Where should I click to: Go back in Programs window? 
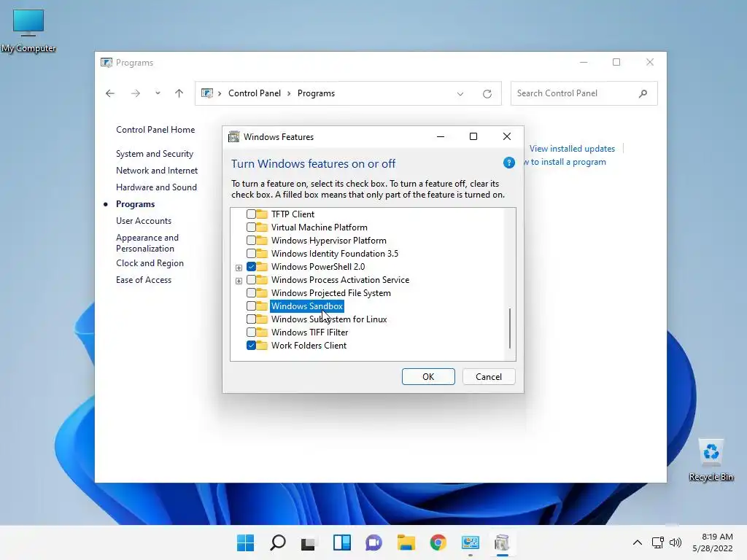[110, 93]
